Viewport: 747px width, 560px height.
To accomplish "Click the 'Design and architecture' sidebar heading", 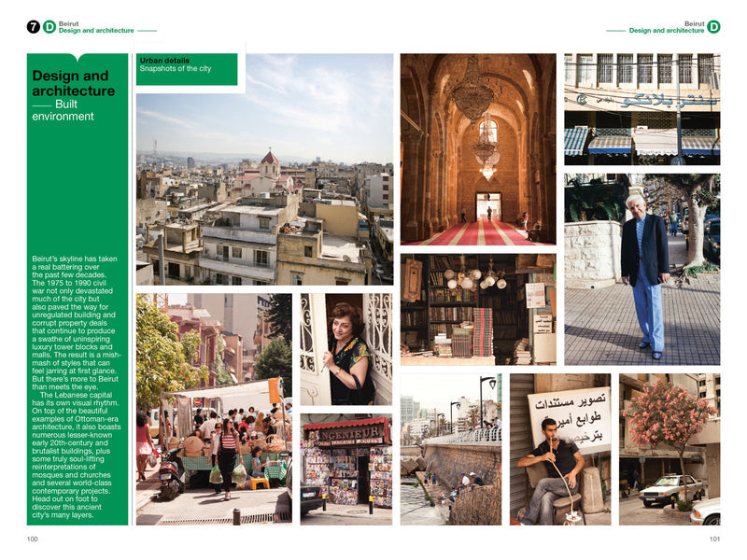I will (x=74, y=84).
